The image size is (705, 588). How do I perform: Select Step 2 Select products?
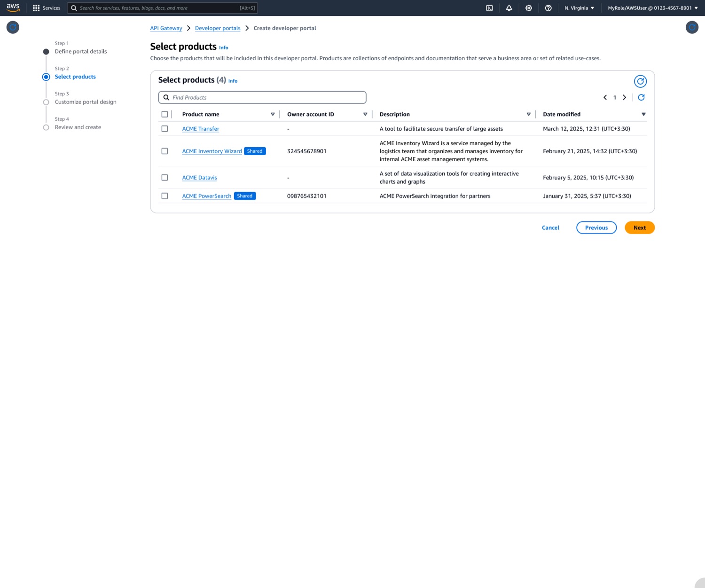(75, 77)
